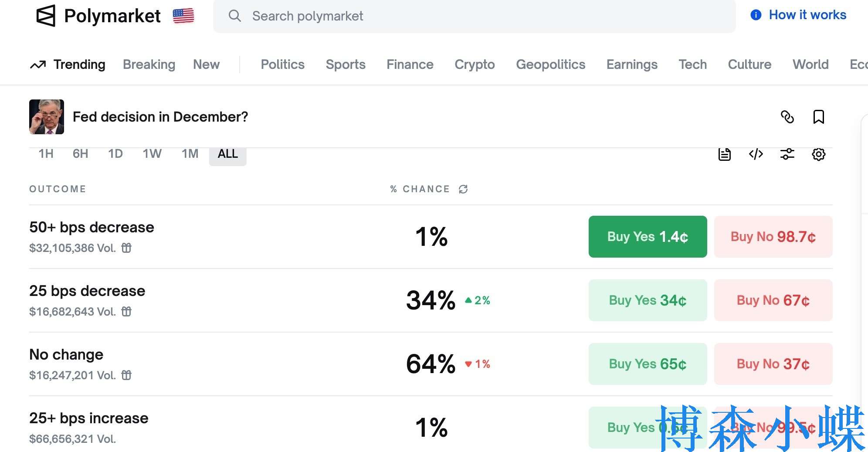
Task: Copy the market link icon
Action: point(787,117)
